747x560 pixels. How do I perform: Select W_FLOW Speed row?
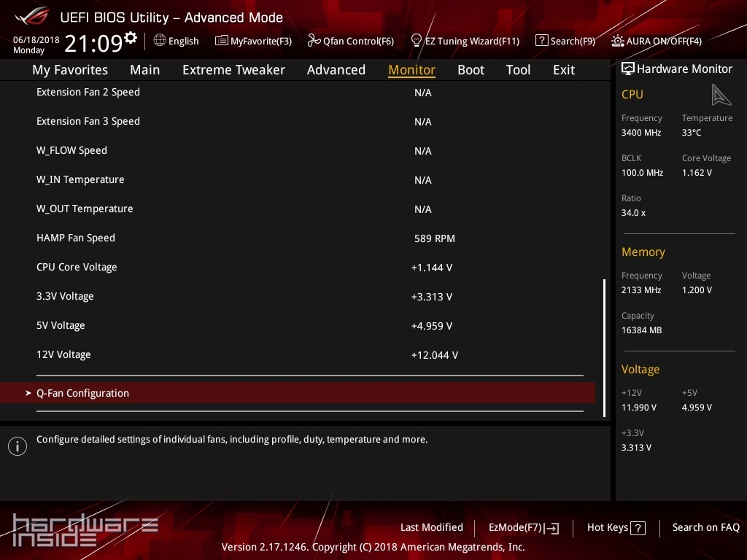pyautogui.click(x=298, y=150)
